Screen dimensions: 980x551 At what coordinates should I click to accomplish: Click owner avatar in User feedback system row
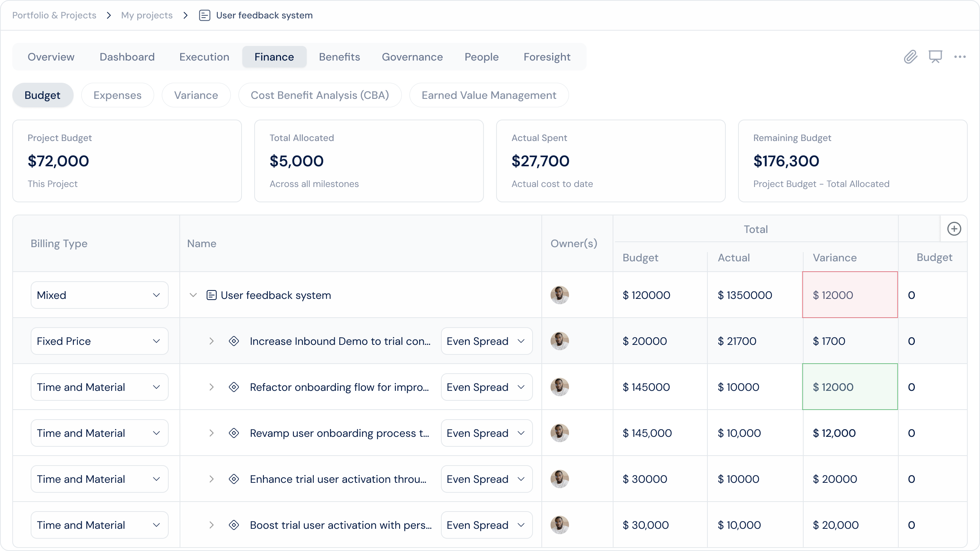(x=560, y=295)
